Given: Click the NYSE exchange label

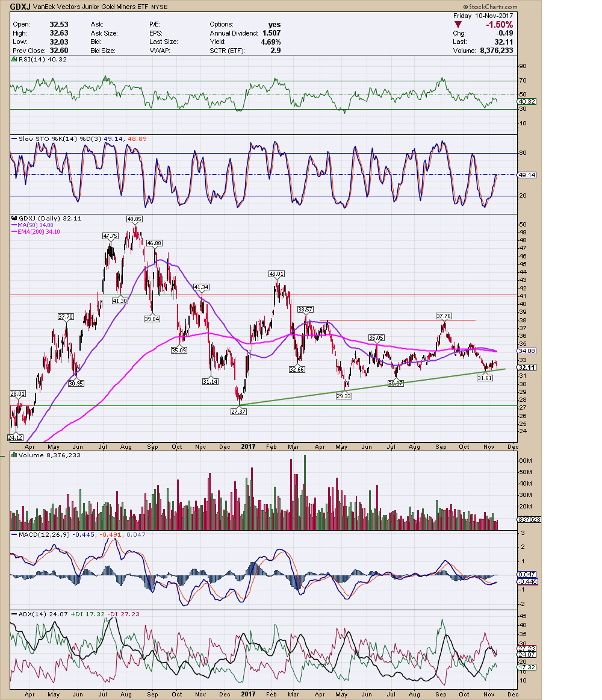Looking at the screenshot, I should tap(160, 7).
